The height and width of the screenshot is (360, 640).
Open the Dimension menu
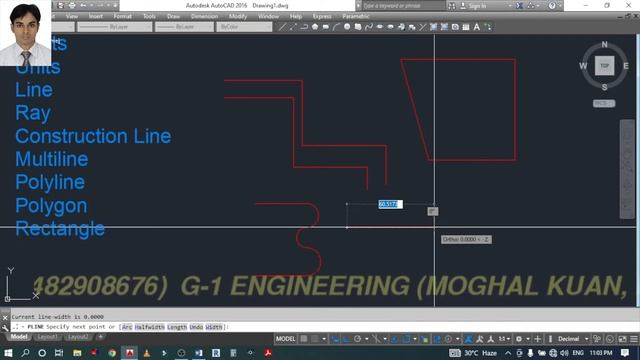(x=204, y=16)
